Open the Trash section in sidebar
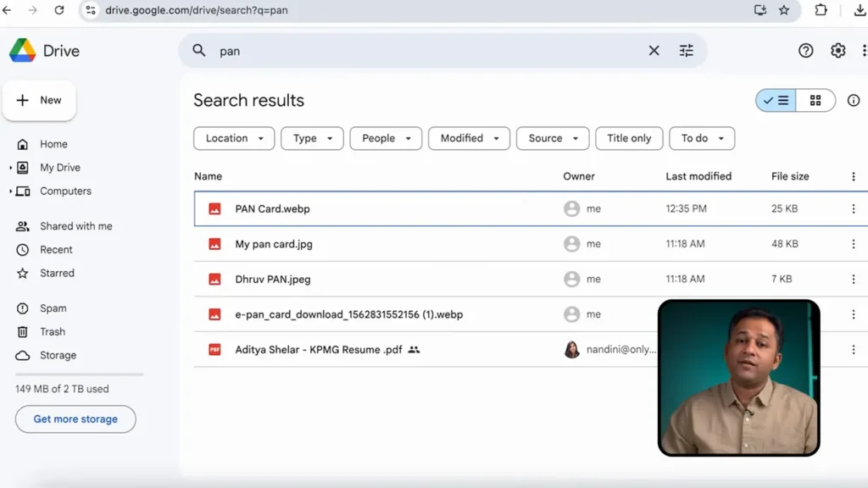The image size is (868, 488). (52, 332)
